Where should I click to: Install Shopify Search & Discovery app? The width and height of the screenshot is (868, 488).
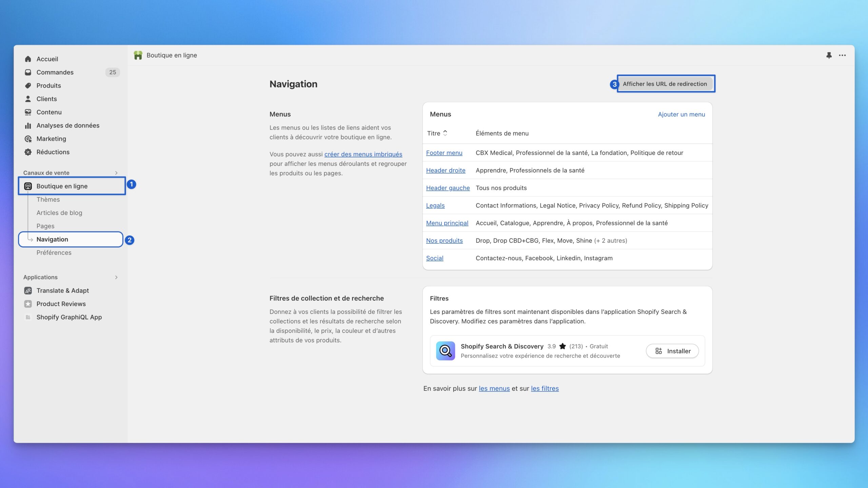[x=672, y=351]
